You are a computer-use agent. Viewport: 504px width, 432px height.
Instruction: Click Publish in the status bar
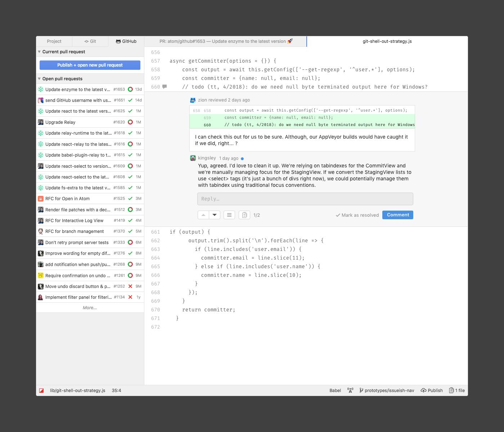(x=432, y=391)
